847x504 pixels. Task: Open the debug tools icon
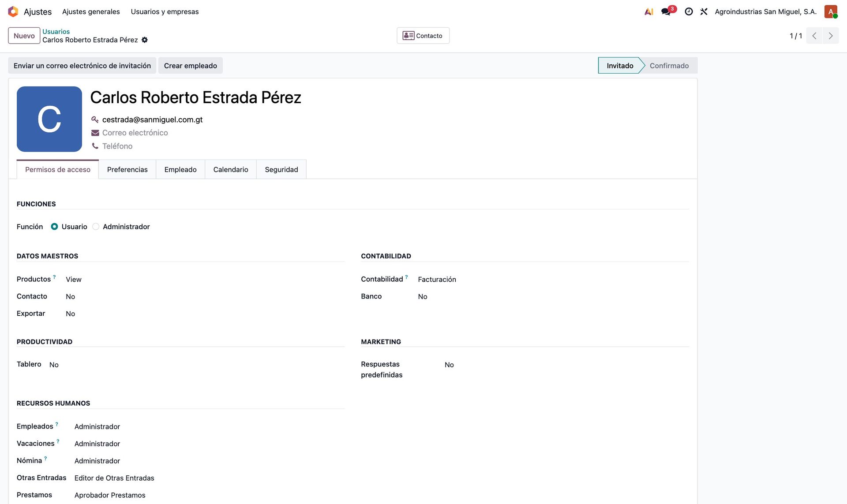coord(704,11)
